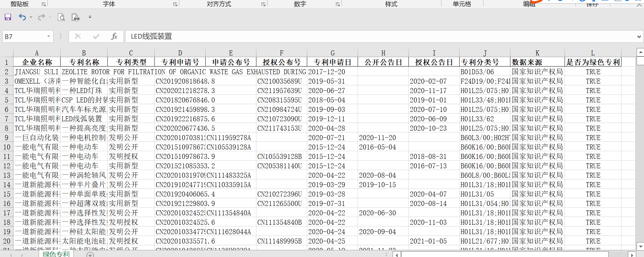Viewport: 644px width, 257px height.
Task: Save the workbook with the floppy icon
Action: (x=8, y=17)
